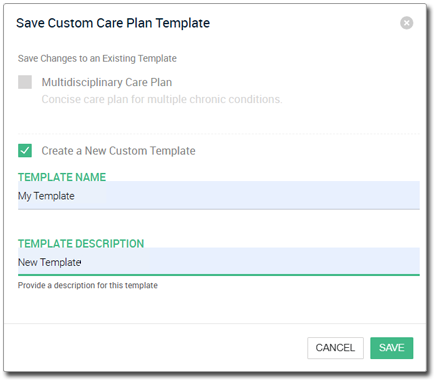Viewport: 435px width, 381px height.
Task: Cancel saving the template
Action: [x=335, y=348]
